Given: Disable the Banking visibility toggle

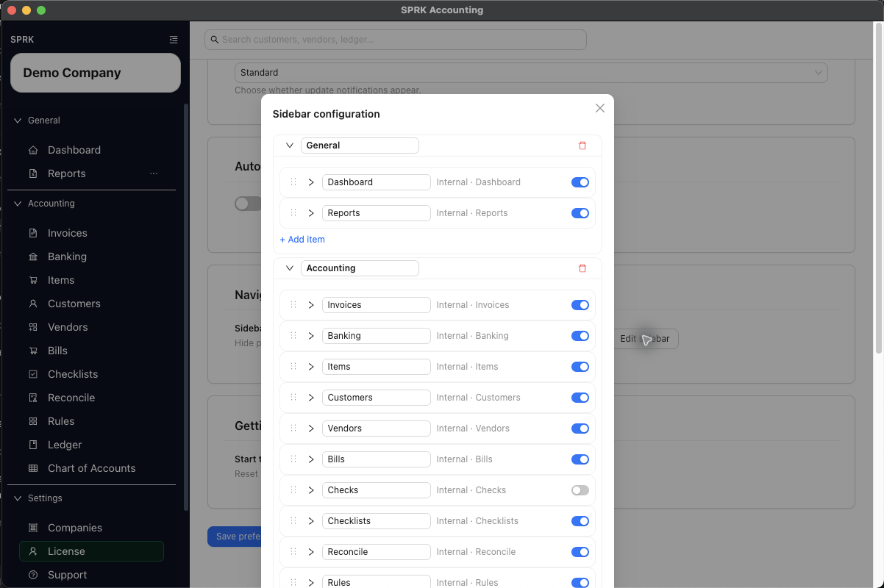Looking at the screenshot, I should [x=580, y=336].
